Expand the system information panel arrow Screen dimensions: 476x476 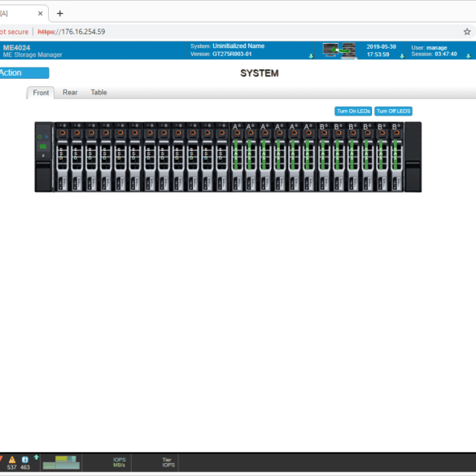point(311,56)
